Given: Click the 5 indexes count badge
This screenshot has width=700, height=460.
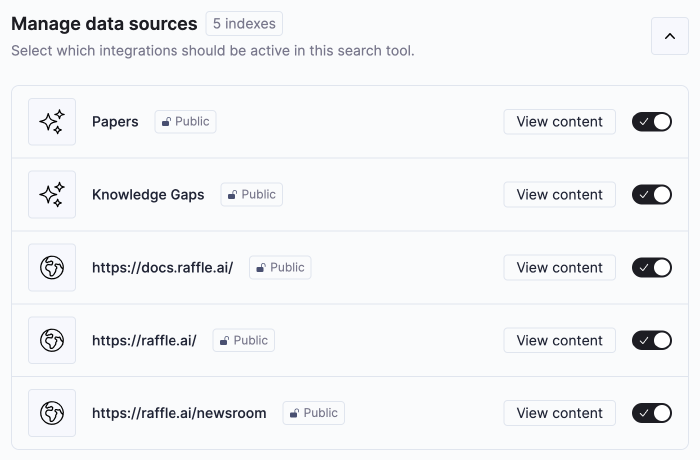Looking at the screenshot, I should 244,23.
